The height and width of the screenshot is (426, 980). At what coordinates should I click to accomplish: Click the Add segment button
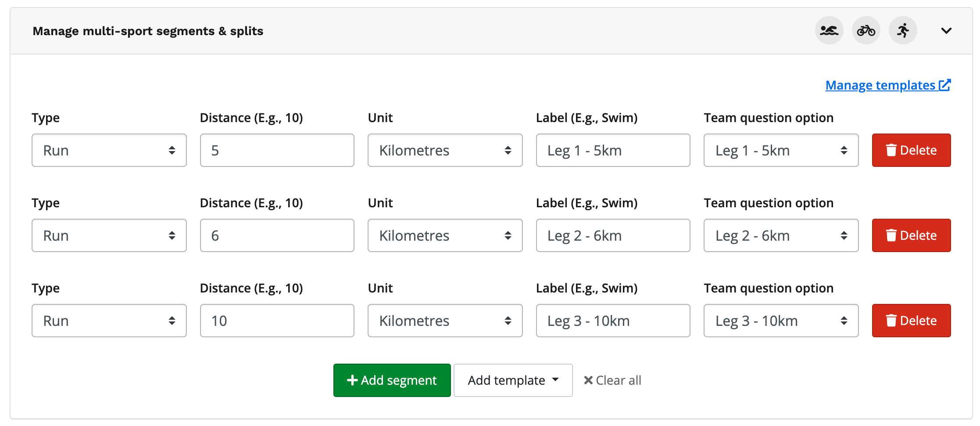[392, 380]
